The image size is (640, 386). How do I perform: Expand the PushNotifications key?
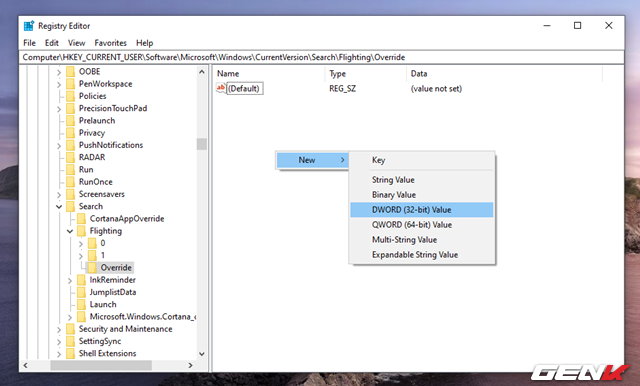(59, 146)
